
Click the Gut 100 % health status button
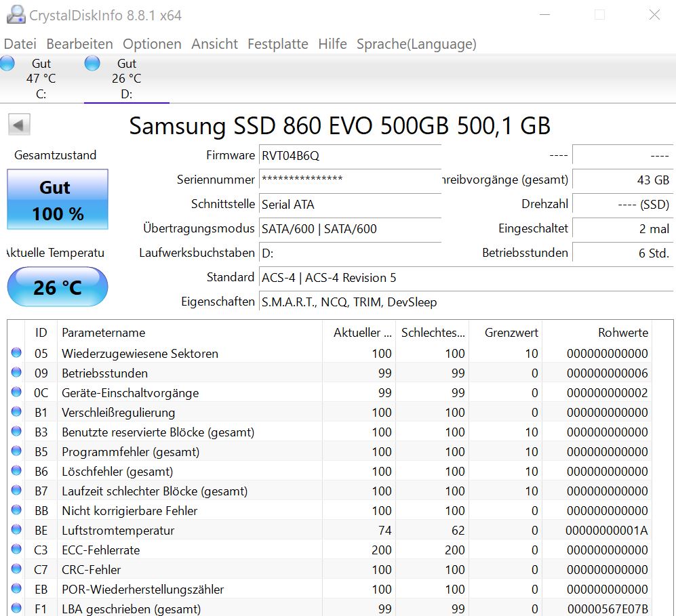click(58, 199)
